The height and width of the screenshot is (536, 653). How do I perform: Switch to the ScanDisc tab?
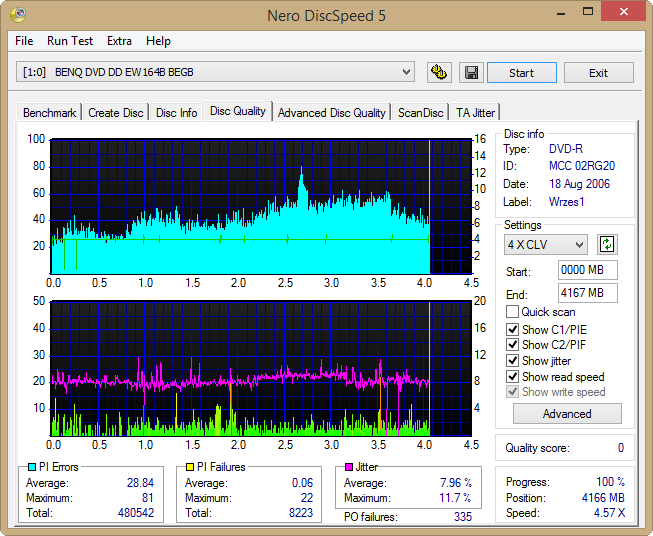coord(421,113)
